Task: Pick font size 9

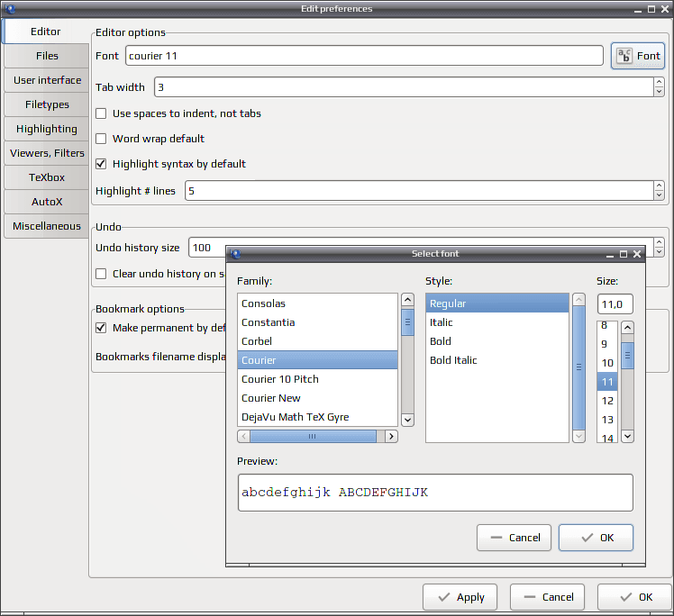Action: tap(607, 344)
